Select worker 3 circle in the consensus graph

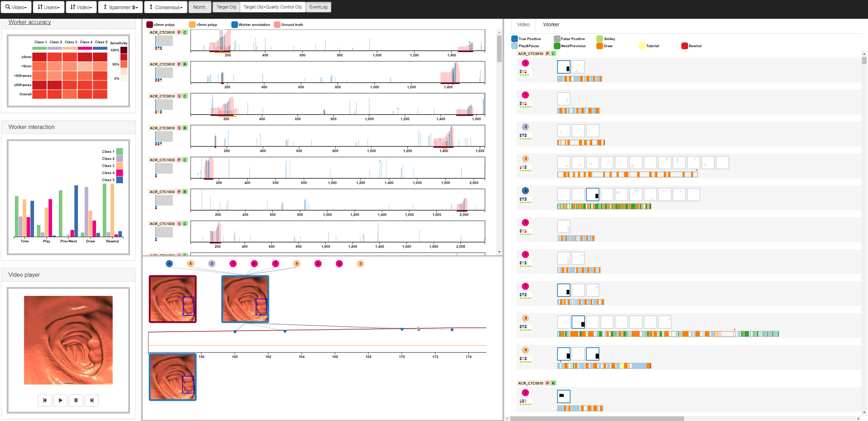[x=361, y=264]
